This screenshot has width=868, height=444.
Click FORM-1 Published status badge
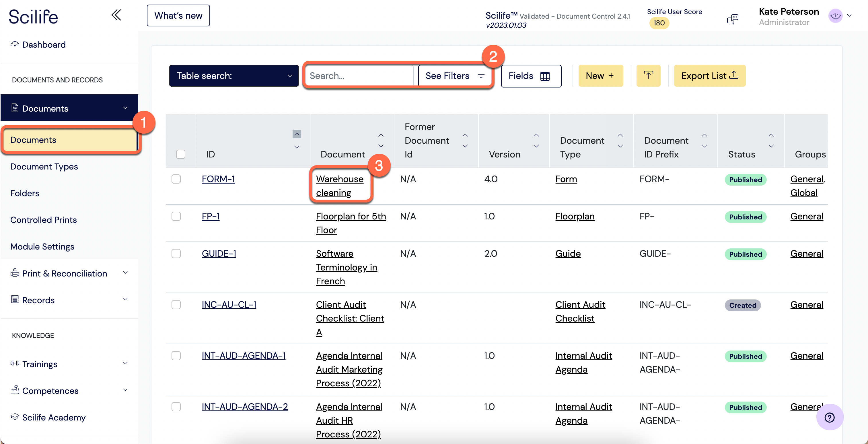tap(745, 180)
